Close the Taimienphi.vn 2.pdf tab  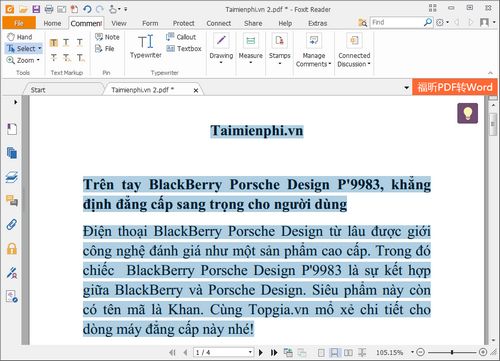tap(196, 90)
